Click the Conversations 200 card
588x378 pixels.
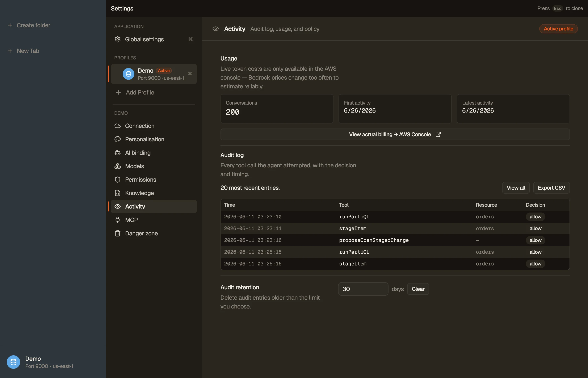click(277, 109)
